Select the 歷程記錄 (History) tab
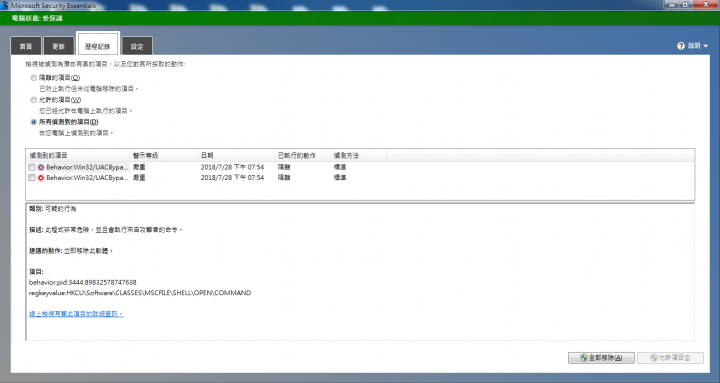 click(98, 45)
